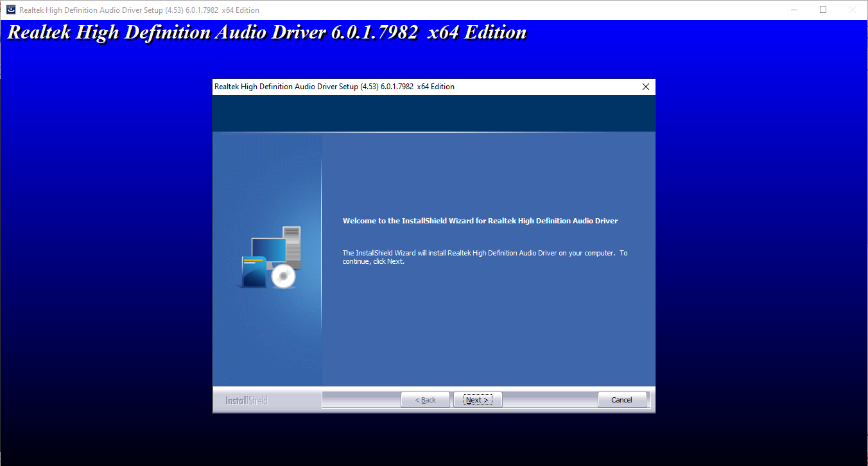The image size is (868, 466).
Task: Click the "To continue, click Next" description text
Action: [485, 257]
